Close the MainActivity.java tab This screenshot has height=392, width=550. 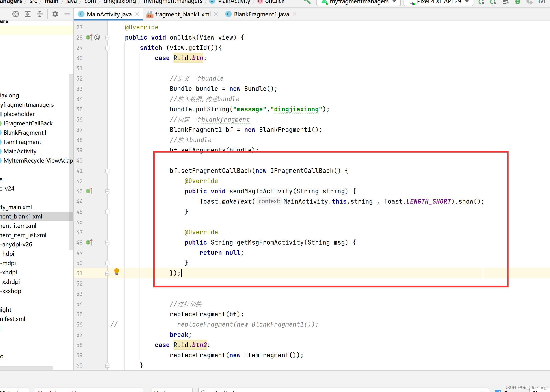[137, 14]
